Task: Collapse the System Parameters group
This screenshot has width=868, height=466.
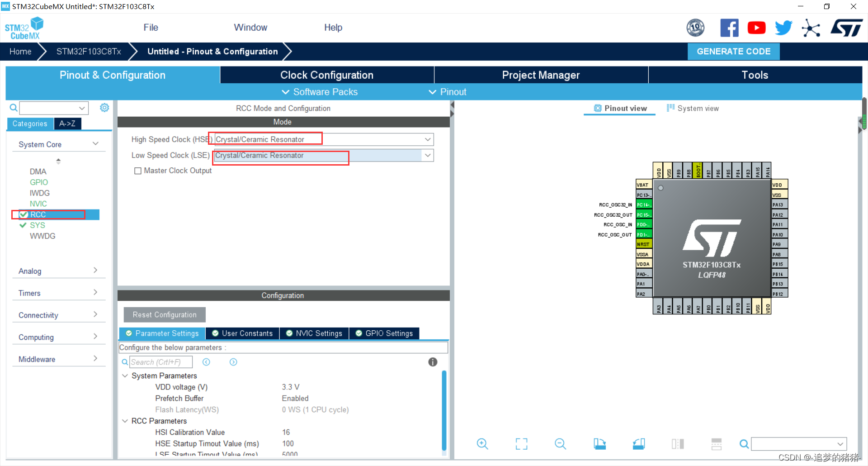Action: coord(125,376)
